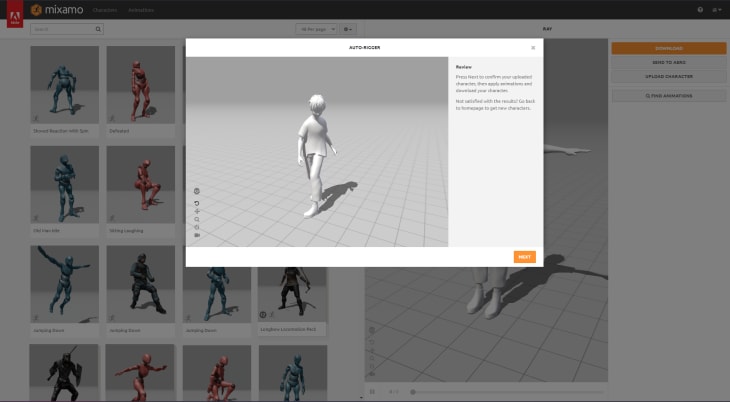730x402 pixels.
Task: Open the gear settings dropdown
Action: (x=348, y=29)
